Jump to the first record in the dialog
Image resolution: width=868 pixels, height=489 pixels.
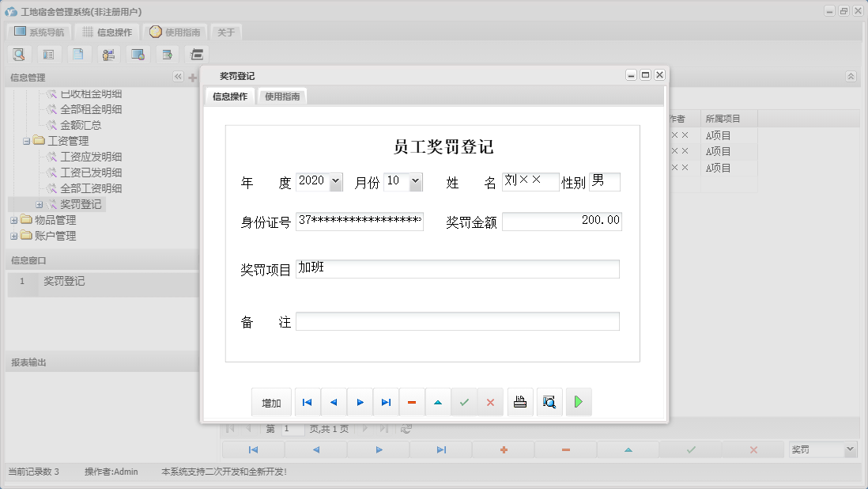coord(307,402)
